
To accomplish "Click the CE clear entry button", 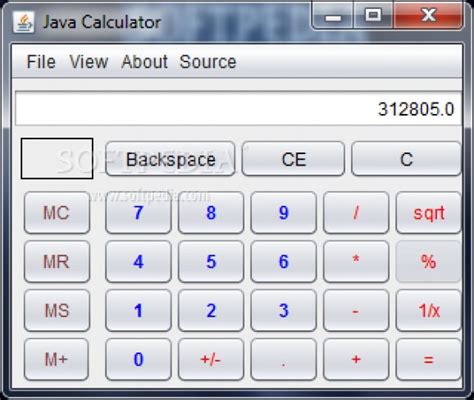I will 293,159.
